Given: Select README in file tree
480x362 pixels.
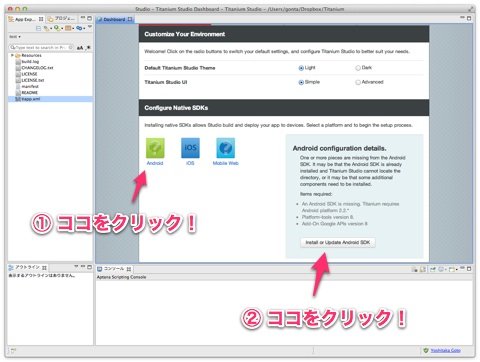Looking at the screenshot, I should coord(30,93).
